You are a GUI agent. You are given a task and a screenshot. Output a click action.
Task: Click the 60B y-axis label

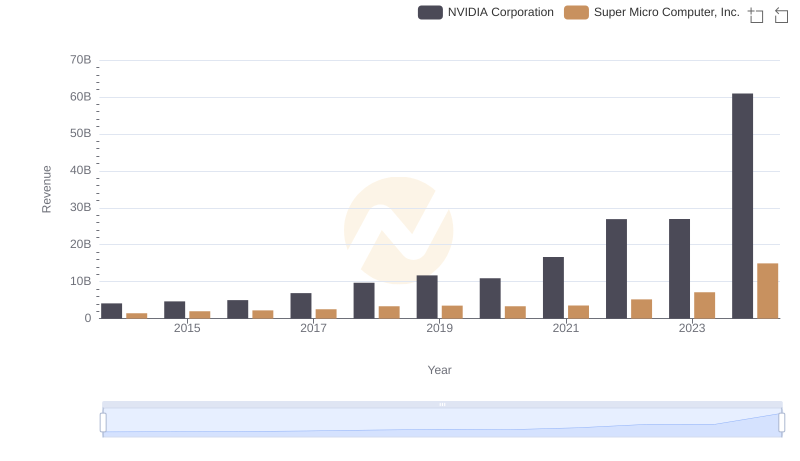pyautogui.click(x=81, y=97)
